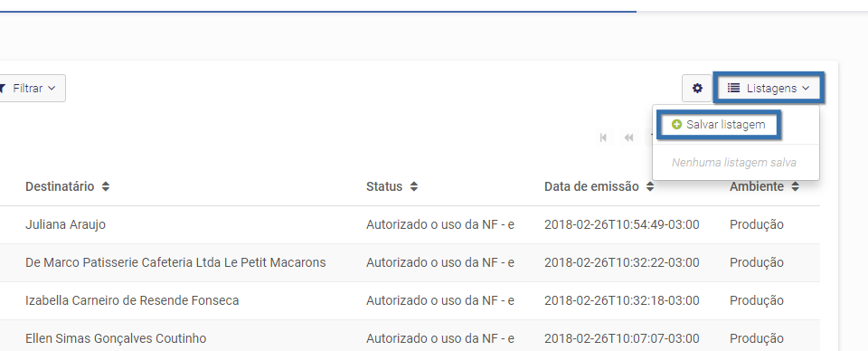Sort by Destinatário column arrows
The height and width of the screenshot is (351, 868).
pos(106,186)
